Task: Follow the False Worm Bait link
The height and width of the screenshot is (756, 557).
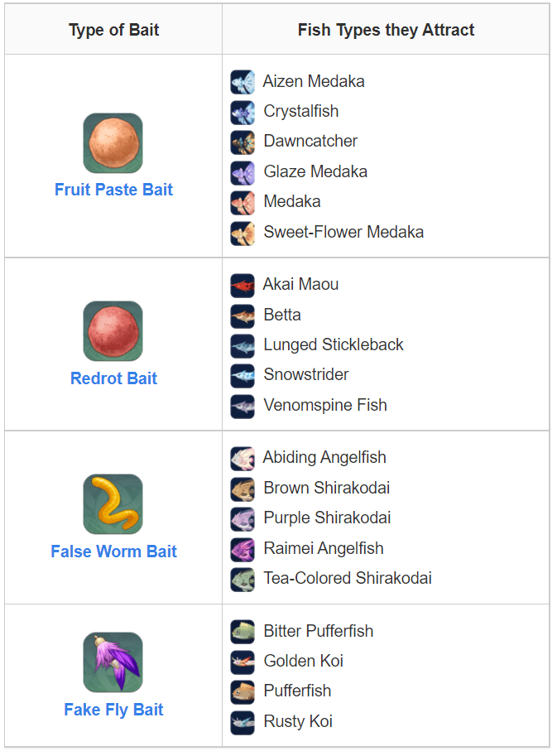Action: point(113,551)
